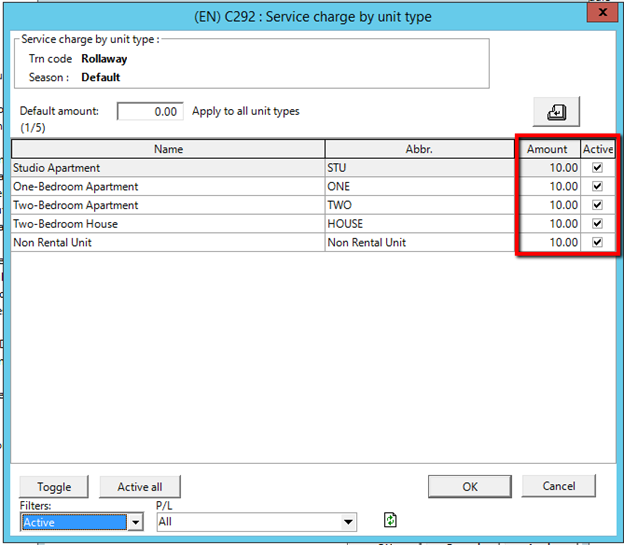
Task: Toggle Active checkbox for One-Bedroom Apartment
Action: [x=598, y=186]
